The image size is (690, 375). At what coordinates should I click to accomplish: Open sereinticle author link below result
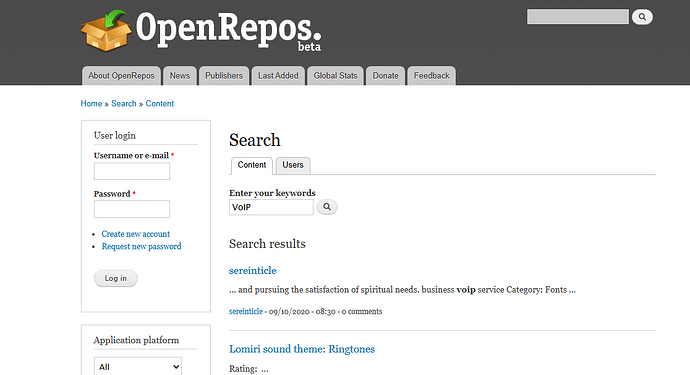[246, 311]
